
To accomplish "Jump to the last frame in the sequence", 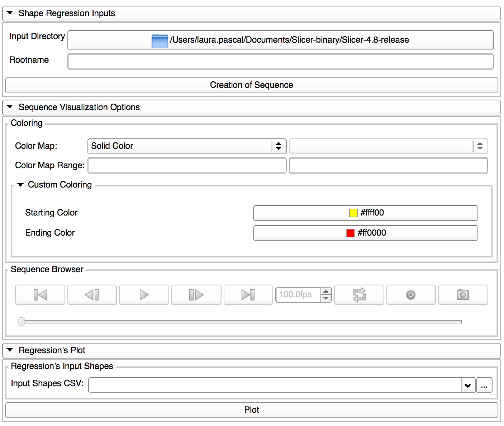I will click(248, 295).
